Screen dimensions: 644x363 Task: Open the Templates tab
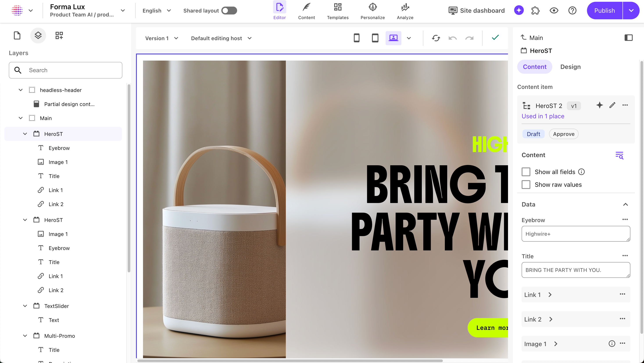point(338,11)
